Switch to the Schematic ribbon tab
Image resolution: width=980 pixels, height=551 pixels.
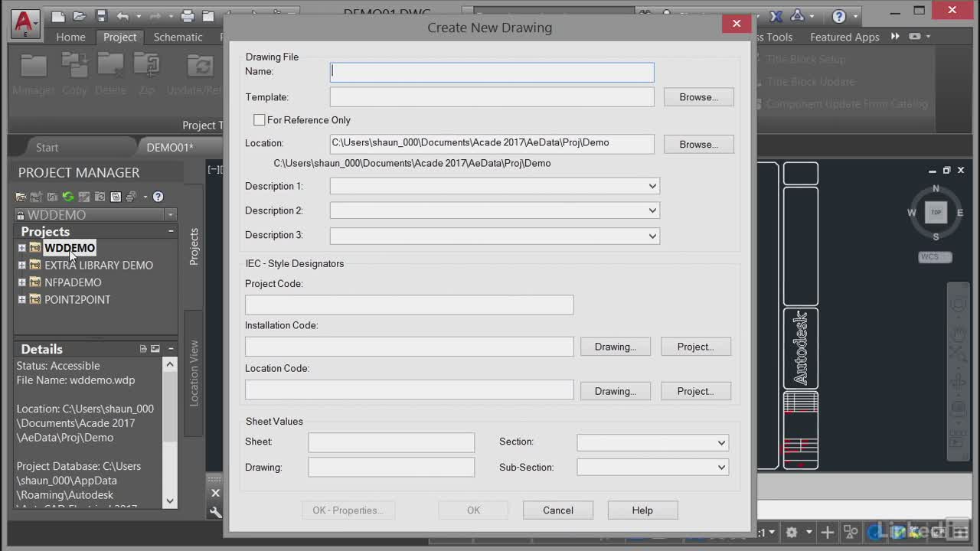[178, 37]
